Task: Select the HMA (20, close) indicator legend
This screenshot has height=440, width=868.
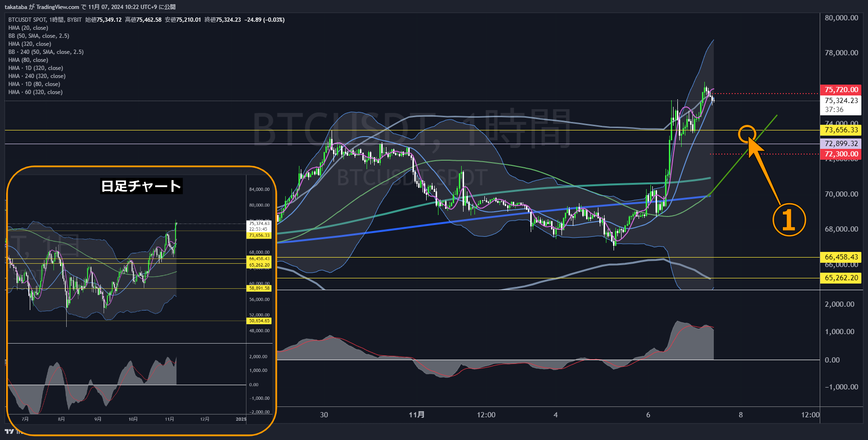Action: [x=28, y=28]
